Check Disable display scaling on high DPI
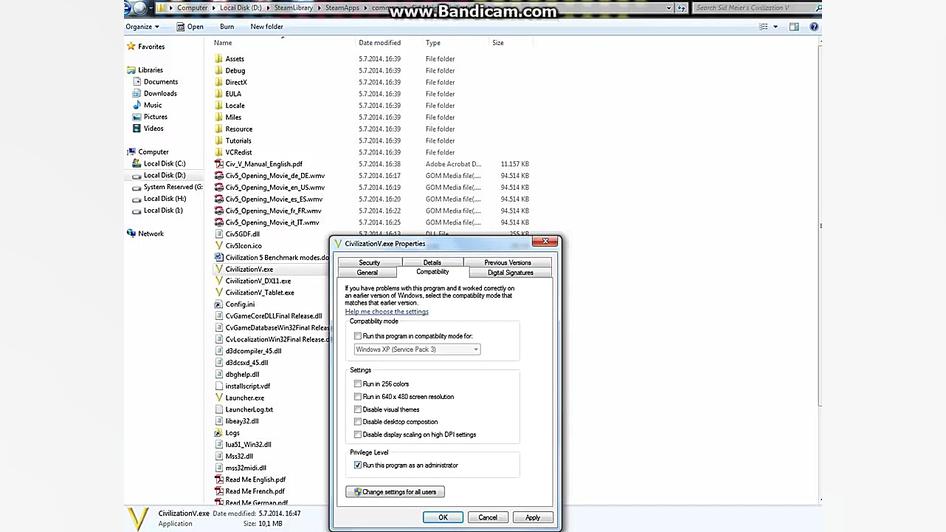The image size is (946, 532). 358,434
